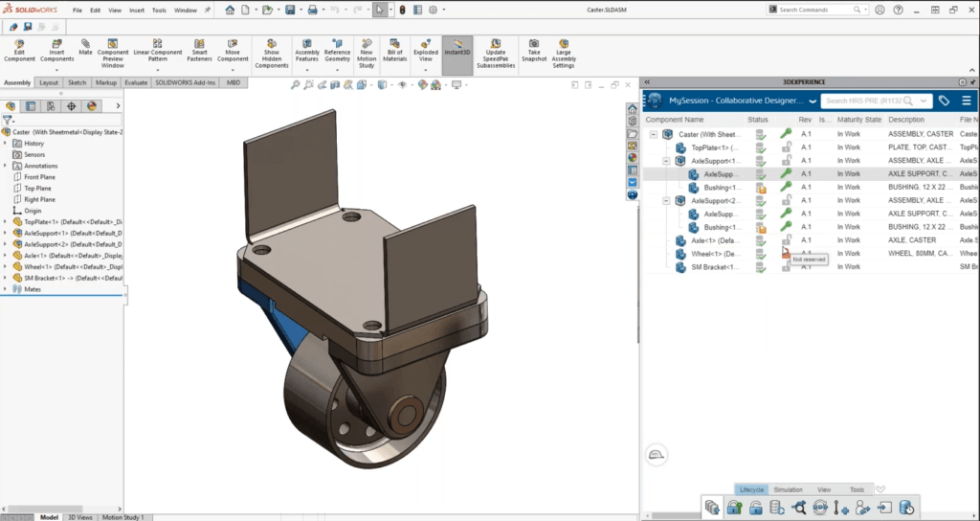980x521 pixels.
Task: Start a New Motion Study
Action: [x=366, y=49]
